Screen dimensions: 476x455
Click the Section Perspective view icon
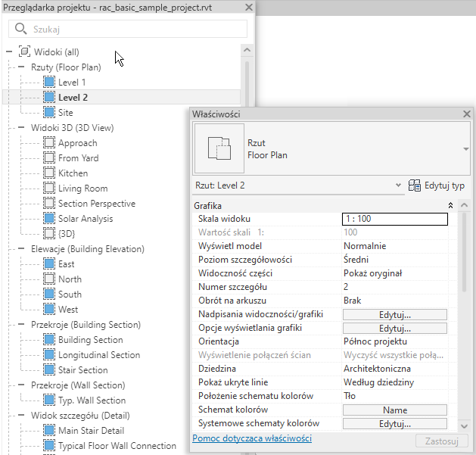pos(49,203)
